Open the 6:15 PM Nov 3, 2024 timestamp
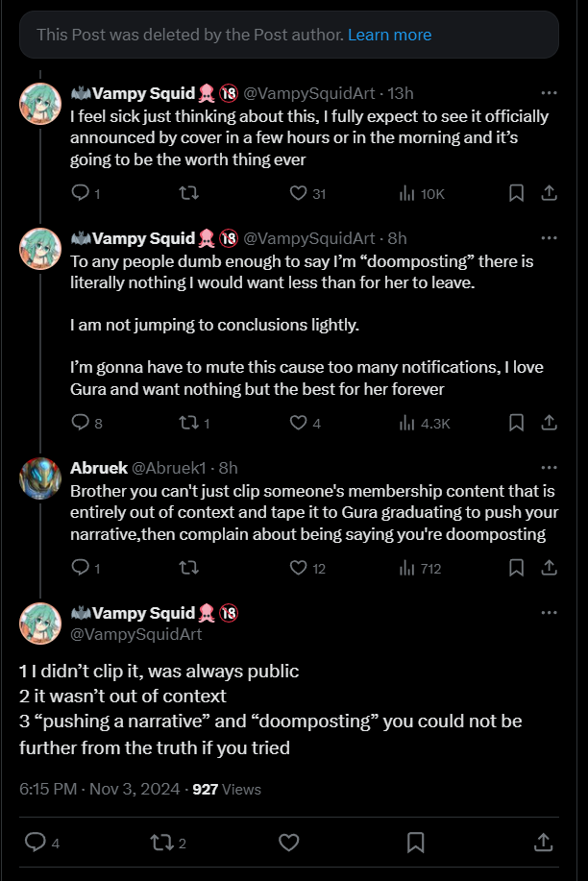This screenshot has width=588, height=881. click(x=100, y=789)
